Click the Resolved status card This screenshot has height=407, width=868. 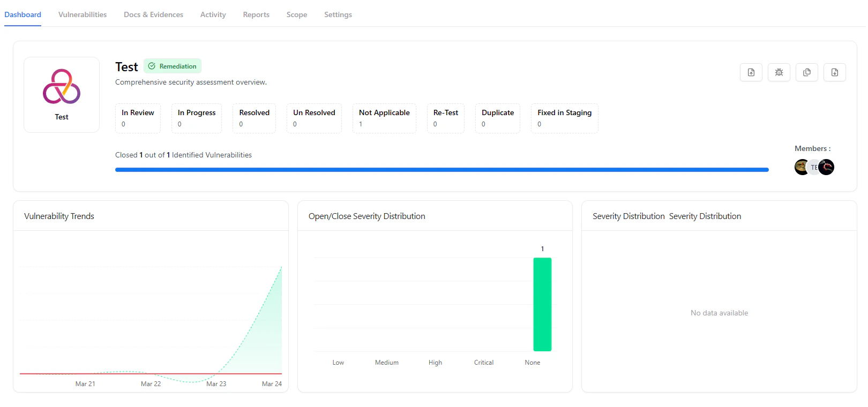coord(255,118)
